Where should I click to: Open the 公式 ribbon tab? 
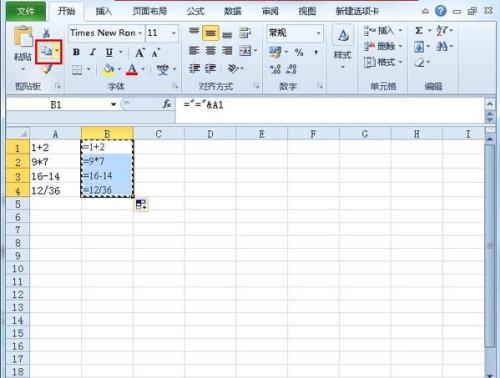[x=196, y=11]
